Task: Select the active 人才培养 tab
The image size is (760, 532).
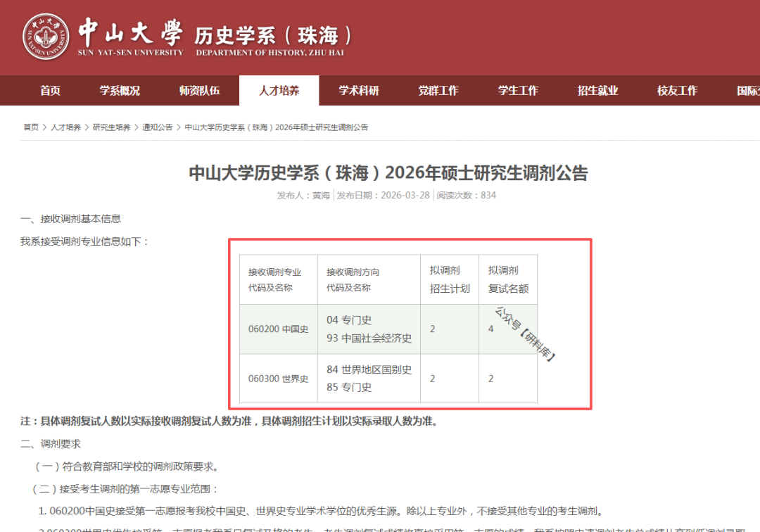Action: tap(279, 91)
